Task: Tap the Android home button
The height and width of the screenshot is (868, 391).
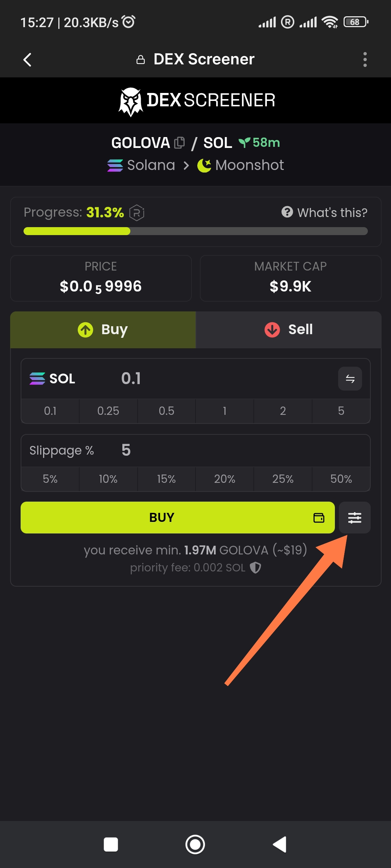Action: (x=195, y=844)
